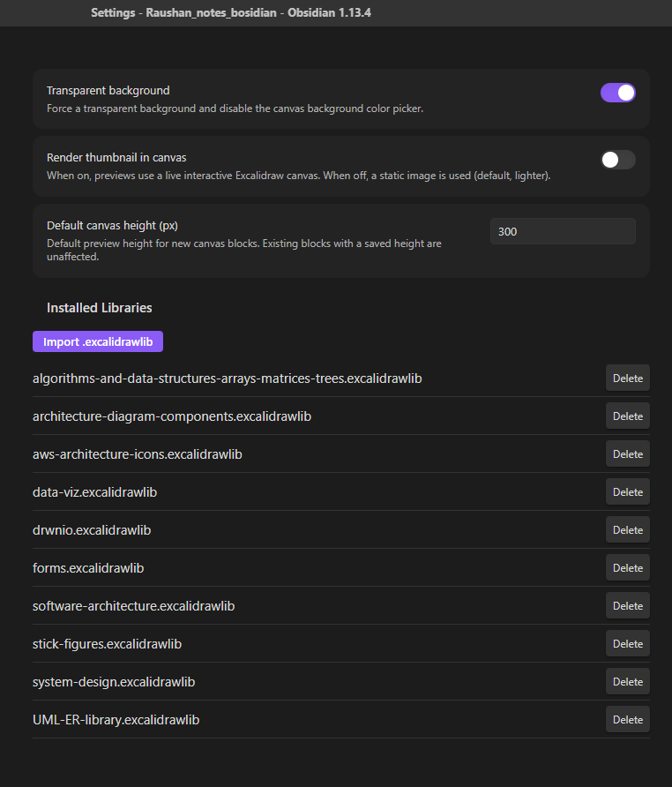Image resolution: width=672 pixels, height=787 pixels.
Task: Click the Installed Libraries heading
Action: click(x=100, y=308)
